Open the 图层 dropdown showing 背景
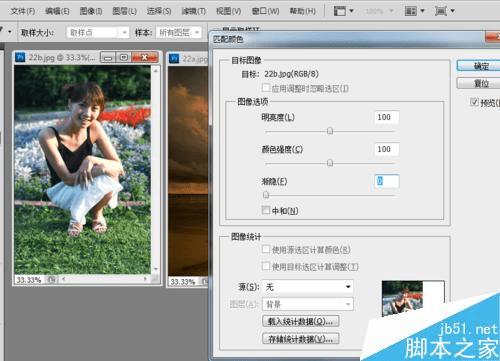Screen dimensions: 500x361 308,304
